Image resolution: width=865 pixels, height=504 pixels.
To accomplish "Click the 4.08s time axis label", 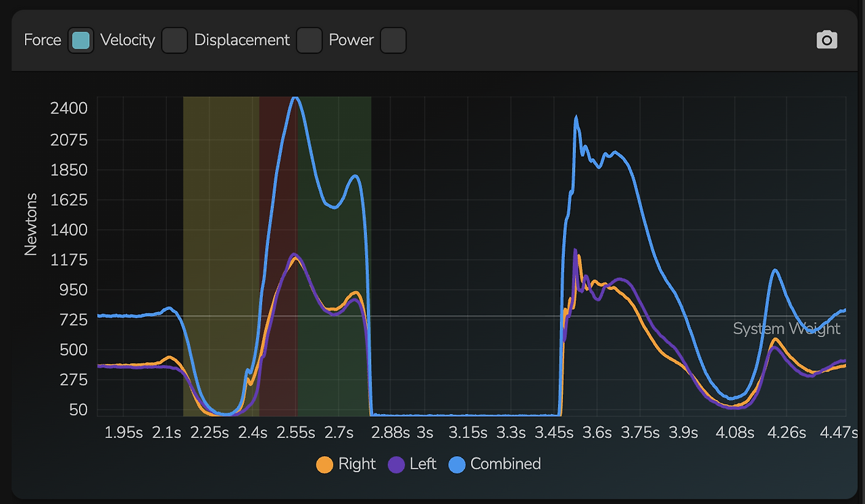I will pos(735,432).
